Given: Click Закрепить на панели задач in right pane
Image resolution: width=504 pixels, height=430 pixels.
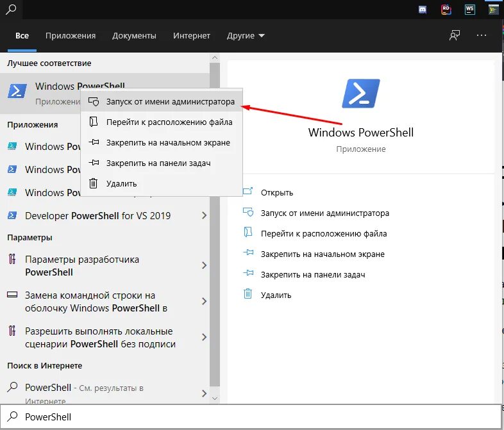Looking at the screenshot, I should click(x=313, y=275).
